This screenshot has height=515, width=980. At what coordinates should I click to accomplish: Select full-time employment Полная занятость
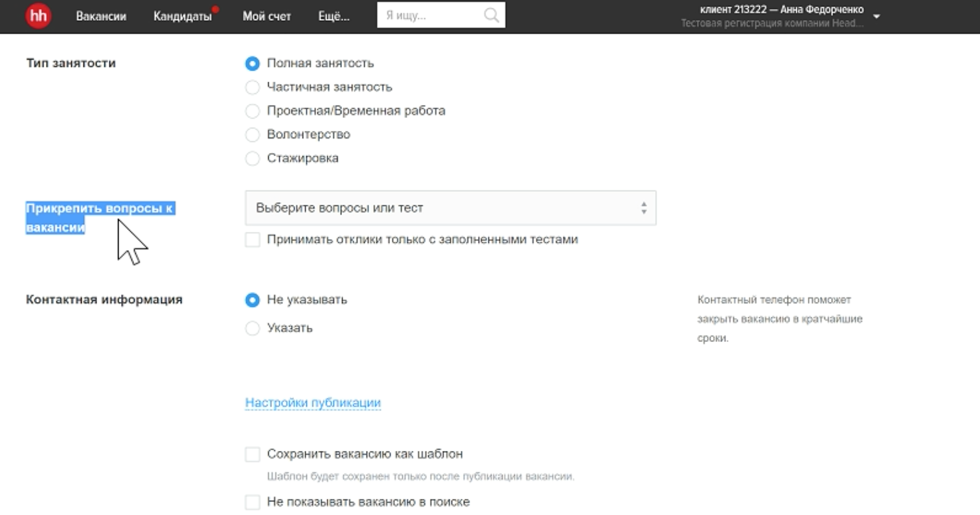tap(253, 63)
